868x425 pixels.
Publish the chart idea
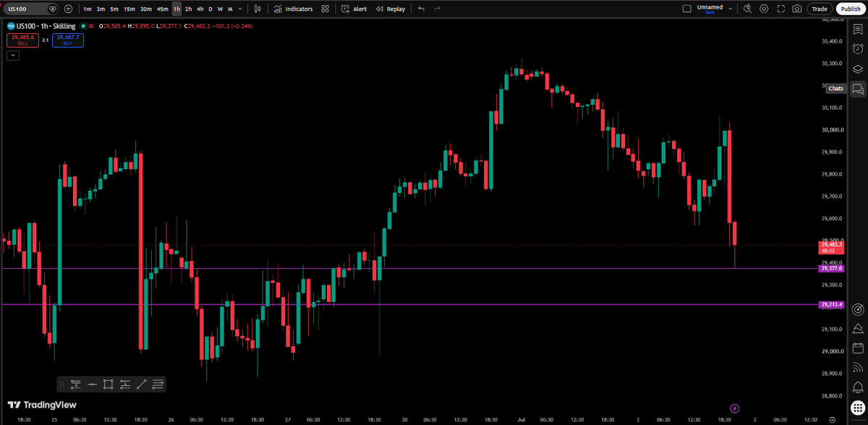pyautogui.click(x=850, y=9)
